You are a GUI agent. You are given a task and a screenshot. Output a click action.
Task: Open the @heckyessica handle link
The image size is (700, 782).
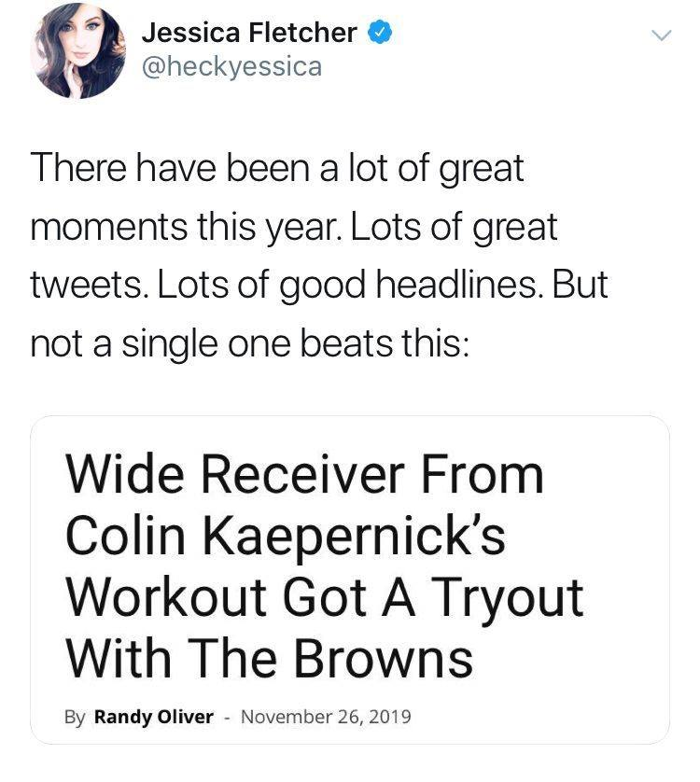tap(231, 67)
